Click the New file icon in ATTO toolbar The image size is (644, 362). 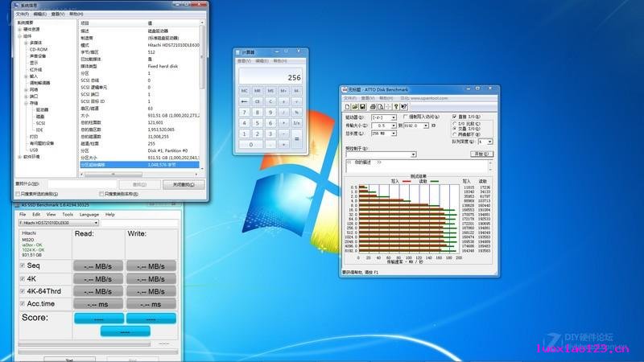[348, 107]
